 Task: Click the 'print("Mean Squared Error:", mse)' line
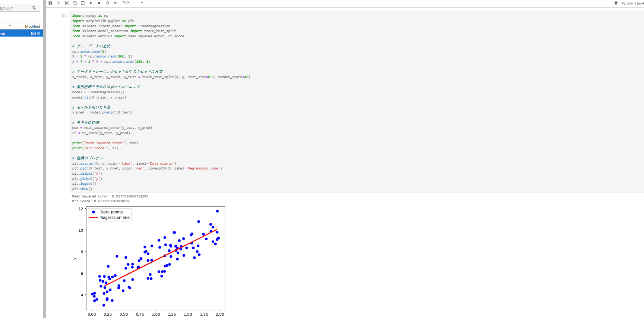tap(105, 143)
